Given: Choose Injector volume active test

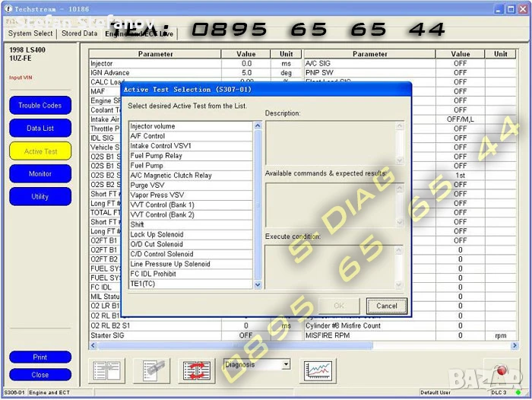Looking at the screenshot, I should coord(190,126).
